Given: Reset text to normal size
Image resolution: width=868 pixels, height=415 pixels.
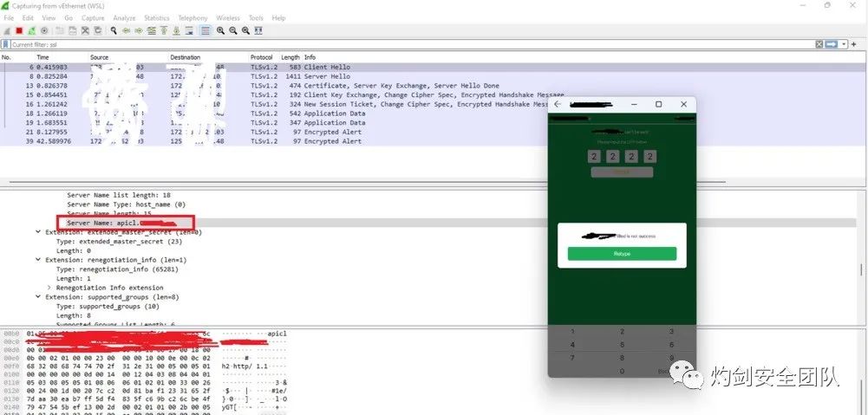Looking at the screenshot, I should (245, 31).
